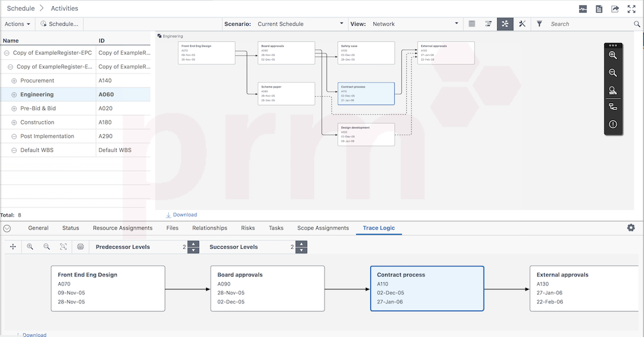Switch to Network view icon in toolbar
Screen dimensions: 644x337
click(x=505, y=24)
